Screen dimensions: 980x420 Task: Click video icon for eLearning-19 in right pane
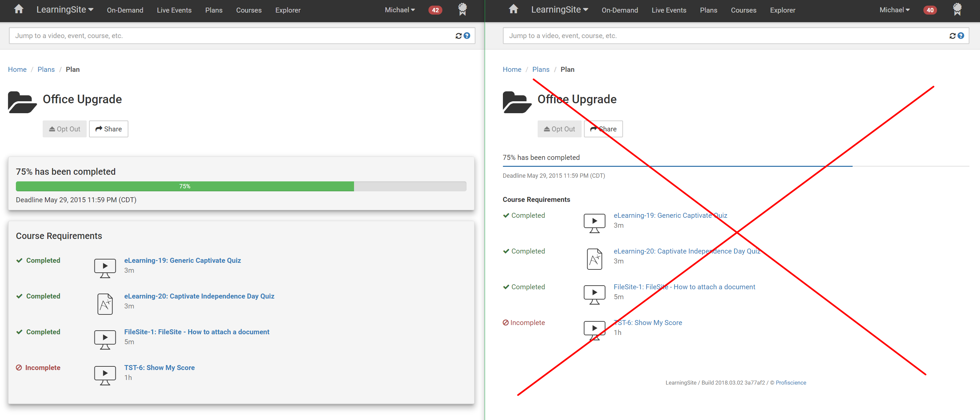point(595,223)
